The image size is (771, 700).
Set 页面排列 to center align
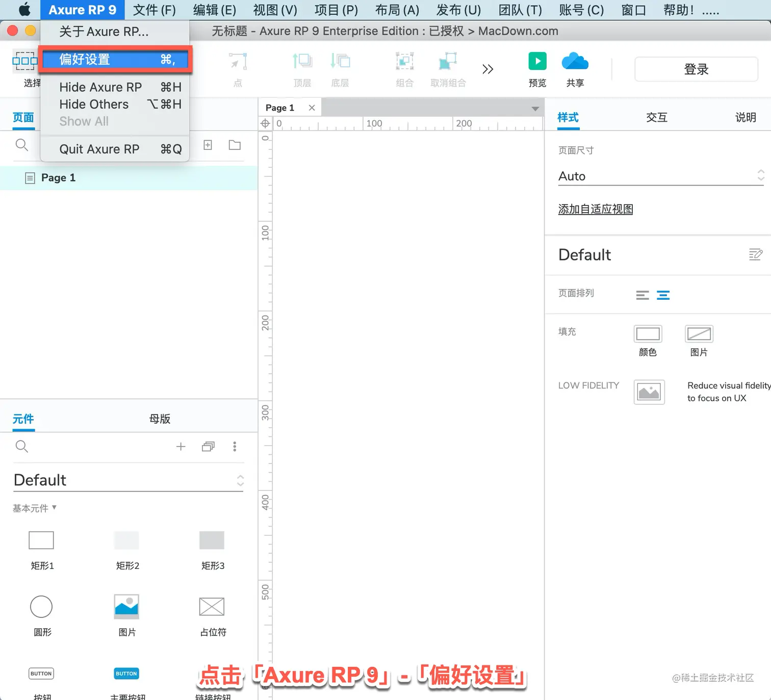[x=663, y=295]
